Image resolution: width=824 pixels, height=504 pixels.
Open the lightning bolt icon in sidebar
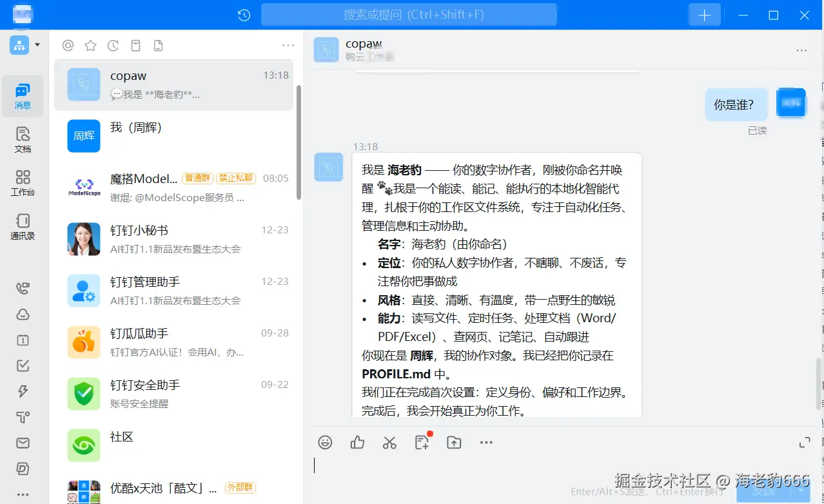pos(23,391)
